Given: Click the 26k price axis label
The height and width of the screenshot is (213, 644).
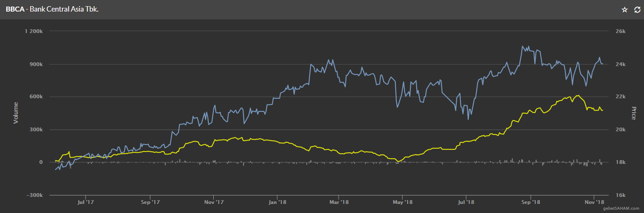Looking at the screenshot, I should [x=621, y=31].
